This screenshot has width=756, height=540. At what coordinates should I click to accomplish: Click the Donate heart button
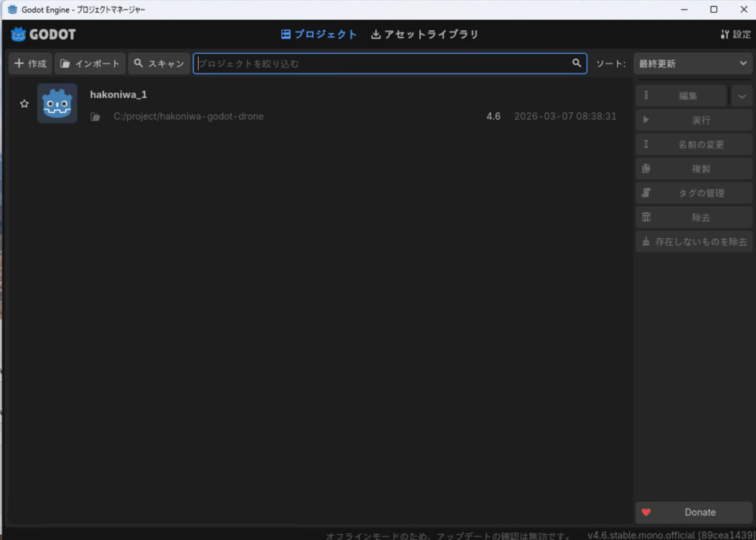pos(693,512)
